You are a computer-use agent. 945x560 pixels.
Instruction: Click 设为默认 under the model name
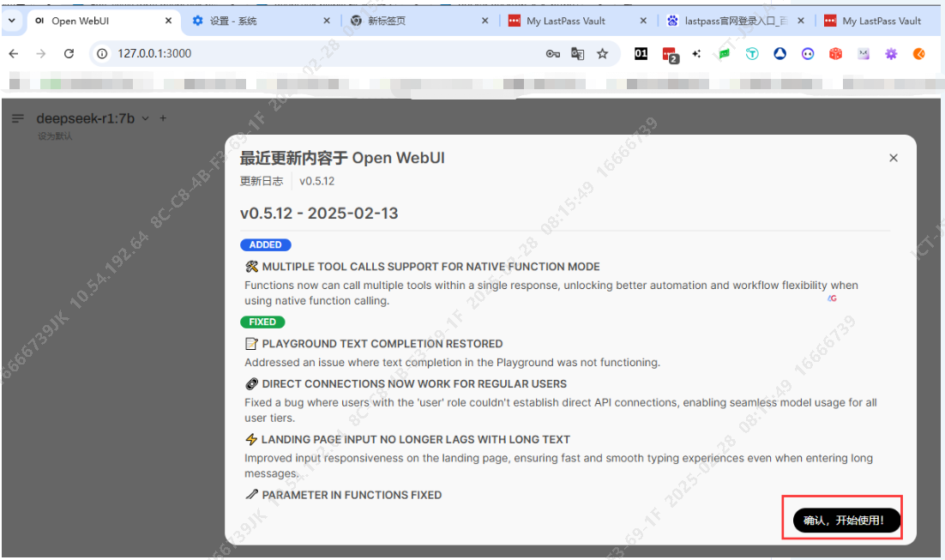pos(55,136)
